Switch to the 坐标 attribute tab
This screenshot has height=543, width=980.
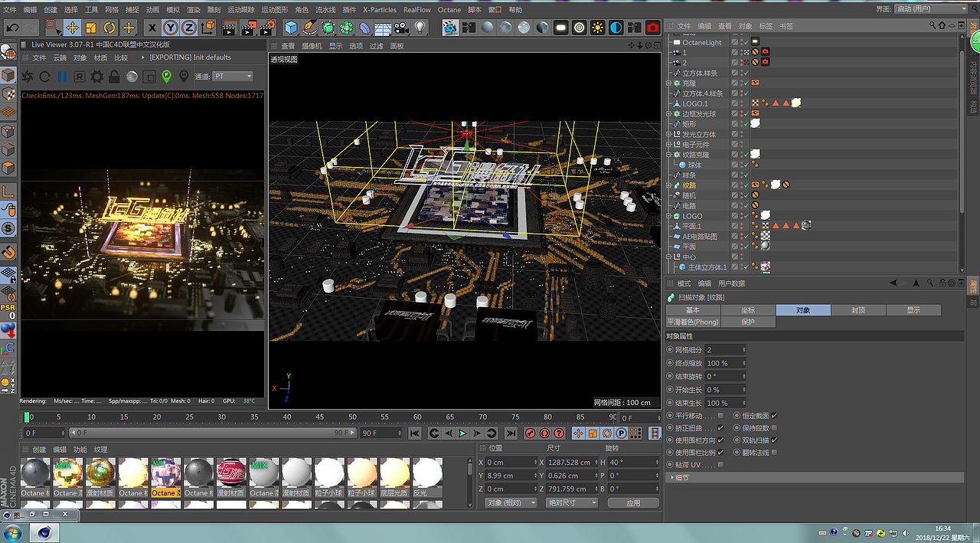tap(748, 310)
